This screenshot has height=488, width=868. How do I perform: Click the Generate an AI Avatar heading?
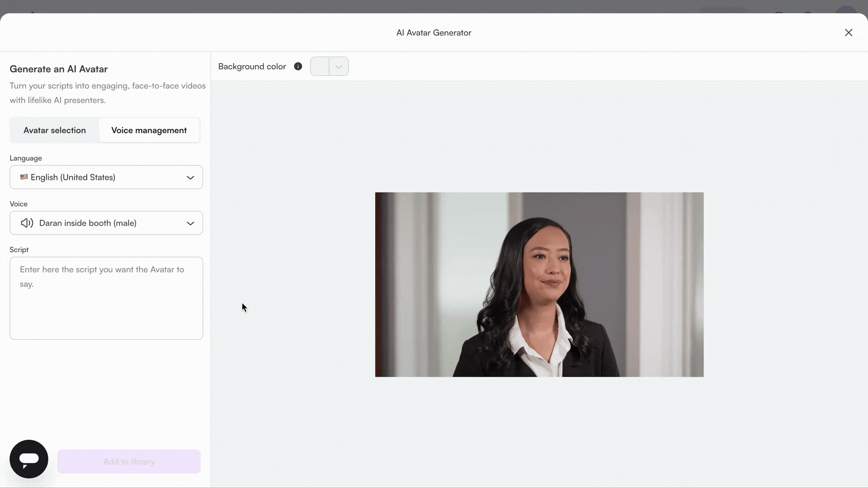point(59,69)
